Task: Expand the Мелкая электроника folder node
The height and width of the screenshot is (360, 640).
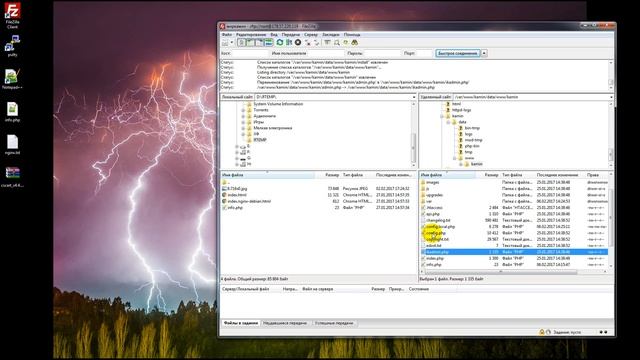Action: (243, 128)
